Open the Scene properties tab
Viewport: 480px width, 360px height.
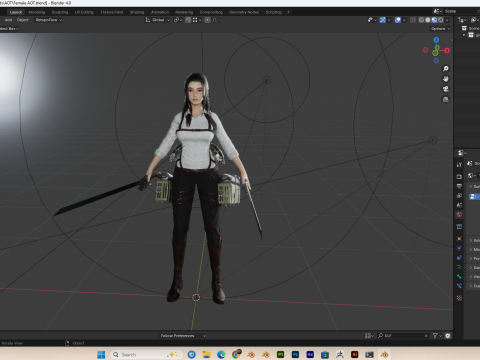click(x=459, y=205)
